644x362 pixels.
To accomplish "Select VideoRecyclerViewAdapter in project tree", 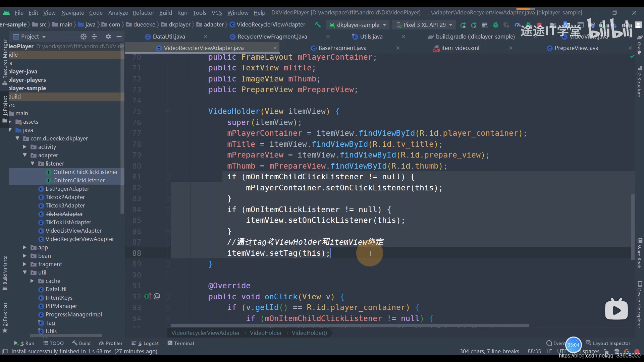I will click(x=79, y=239).
